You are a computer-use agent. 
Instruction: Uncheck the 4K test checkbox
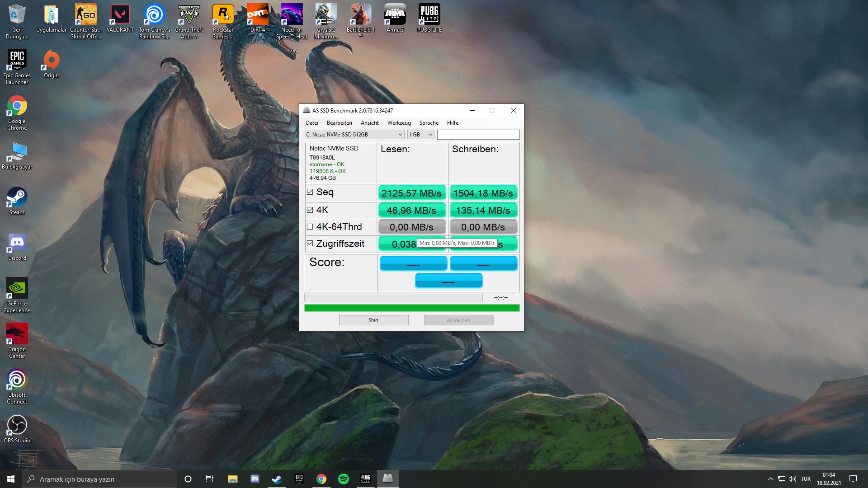point(310,210)
